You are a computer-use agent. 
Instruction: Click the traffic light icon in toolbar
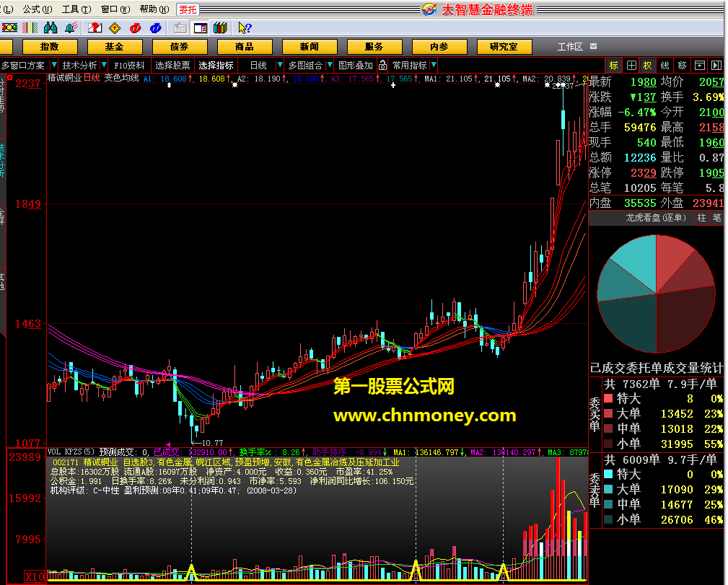coord(9,28)
